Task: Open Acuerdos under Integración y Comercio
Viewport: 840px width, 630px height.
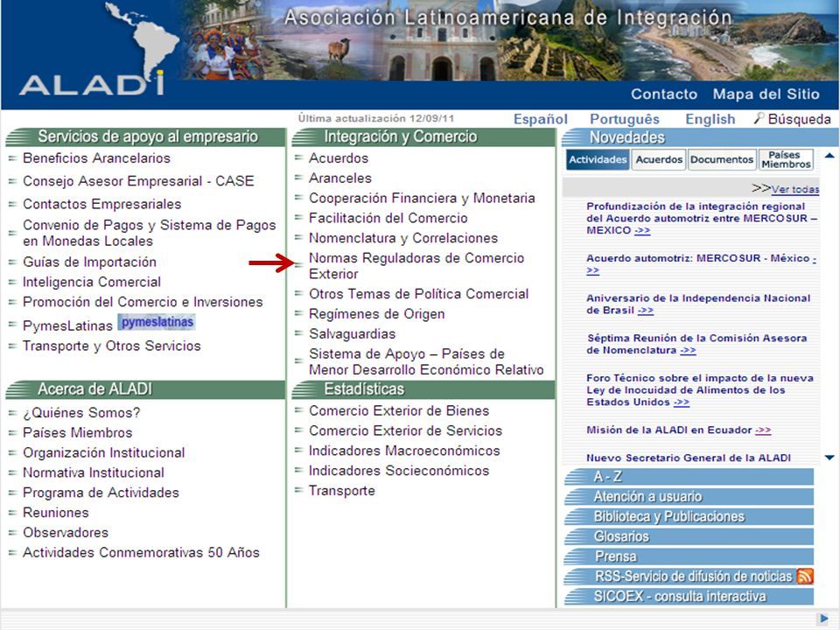Action: click(339, 158)
